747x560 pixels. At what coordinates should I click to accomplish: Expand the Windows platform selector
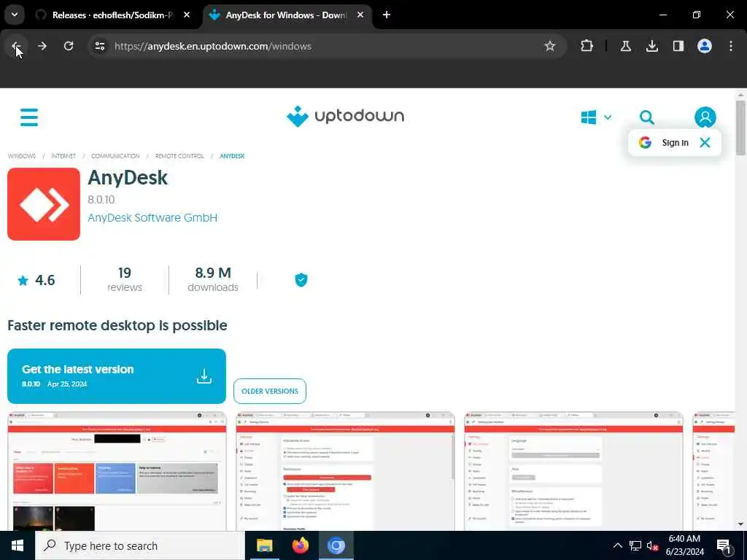pyautogui.click(x=596, y=117)
